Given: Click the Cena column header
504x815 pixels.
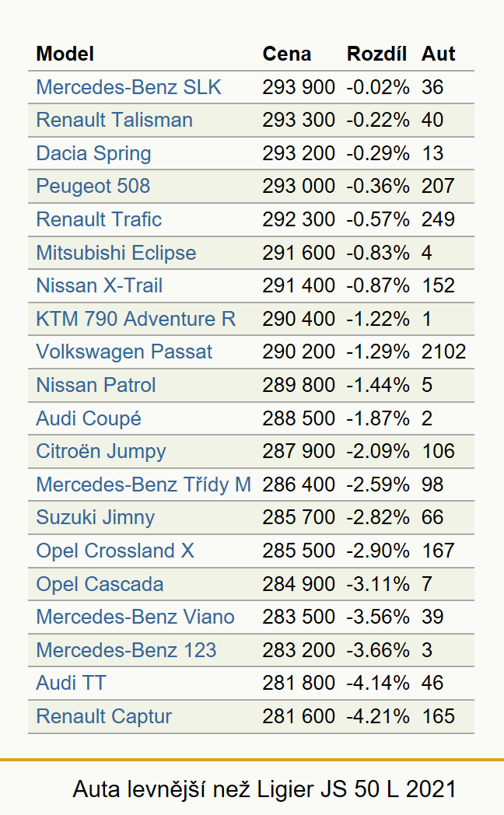Looking at the screenshot, I should [287, 54].
